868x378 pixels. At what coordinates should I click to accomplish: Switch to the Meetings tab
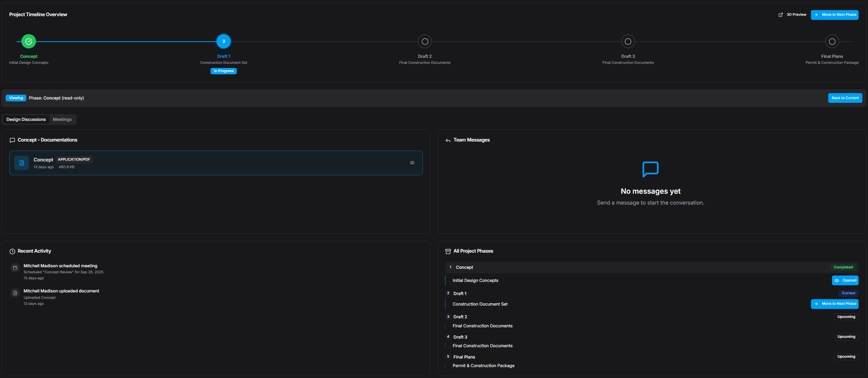pyautogui.click(x=62, y=119)
